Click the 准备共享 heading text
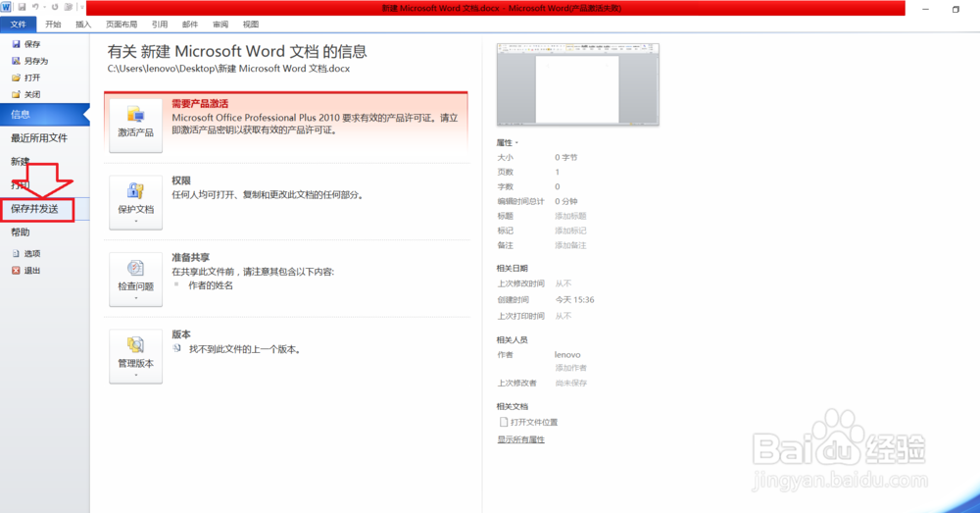 click(191, 257)
